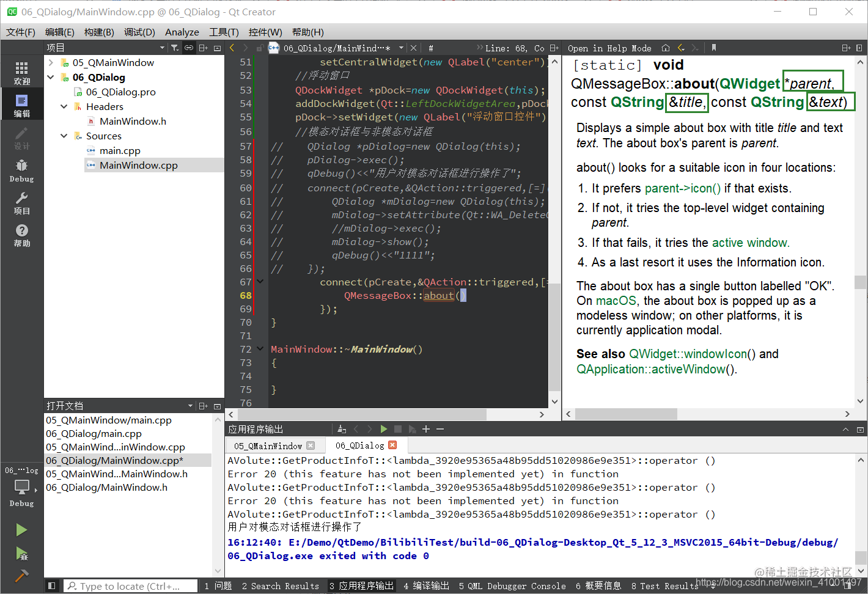Close the 06_QDialog output tab

(392, 446)
